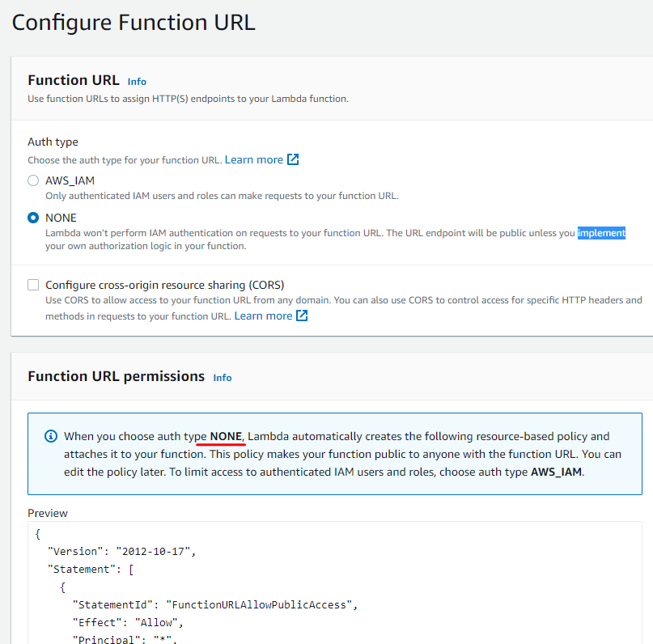Image resolution: width=653 pixels, height=644 pixels.
Task: Select the AWS_IAM auth type radio button
Action: 33,180
